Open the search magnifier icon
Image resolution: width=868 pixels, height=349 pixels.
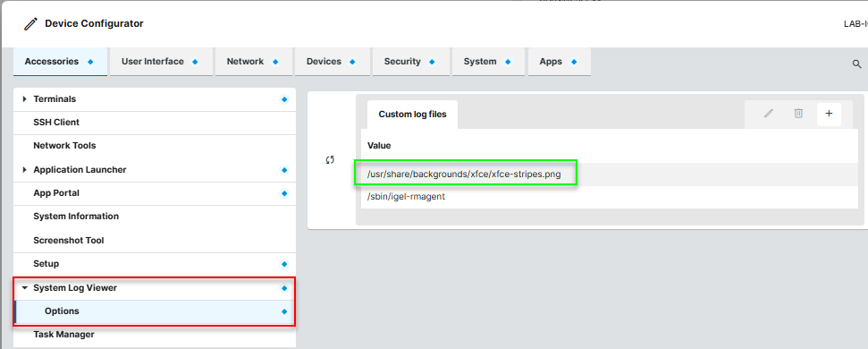(856, 64)
